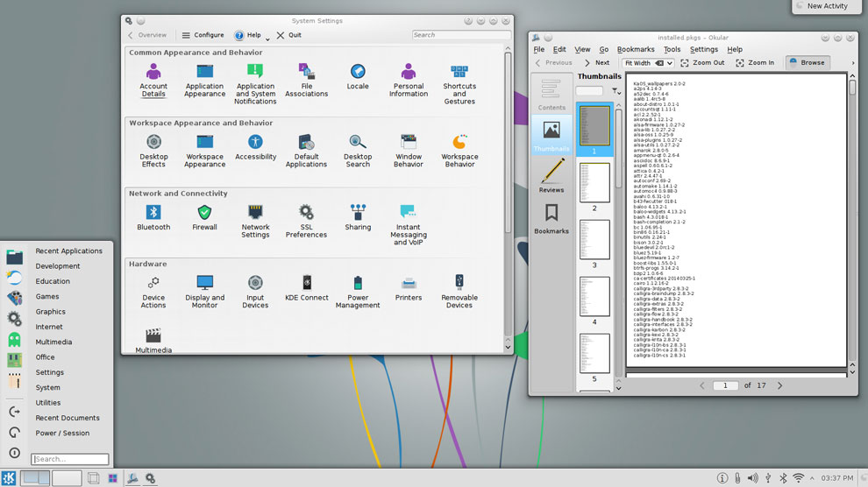
Task: Open Shortcuts and Gestures settings
Action: tap(459, 84)
